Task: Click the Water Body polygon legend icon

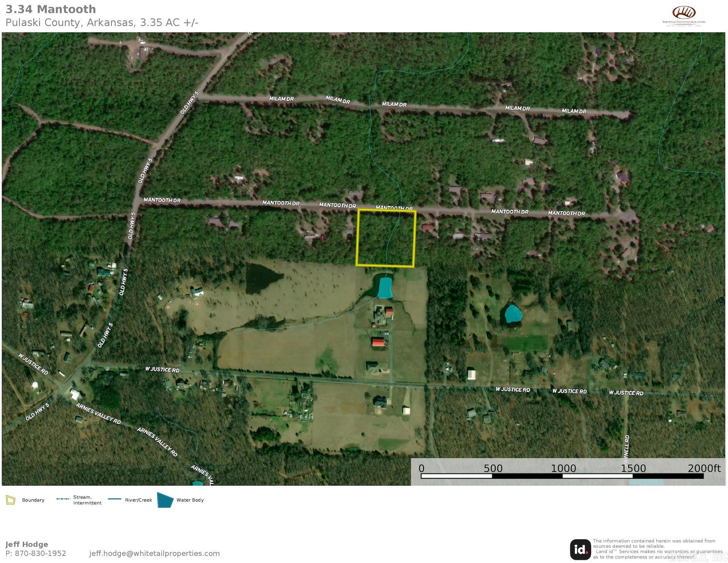Action: [x=165, y=500]
